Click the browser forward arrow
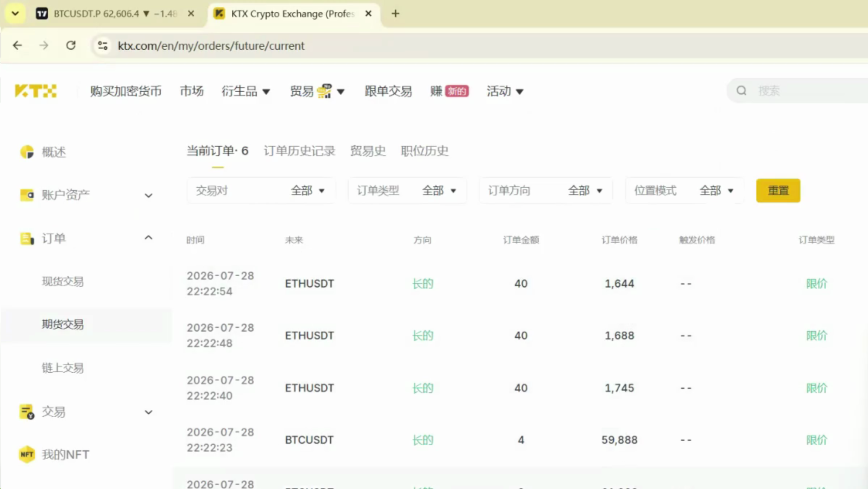Image resolution: width=868 pixels, height=489 pixels. 44,45
